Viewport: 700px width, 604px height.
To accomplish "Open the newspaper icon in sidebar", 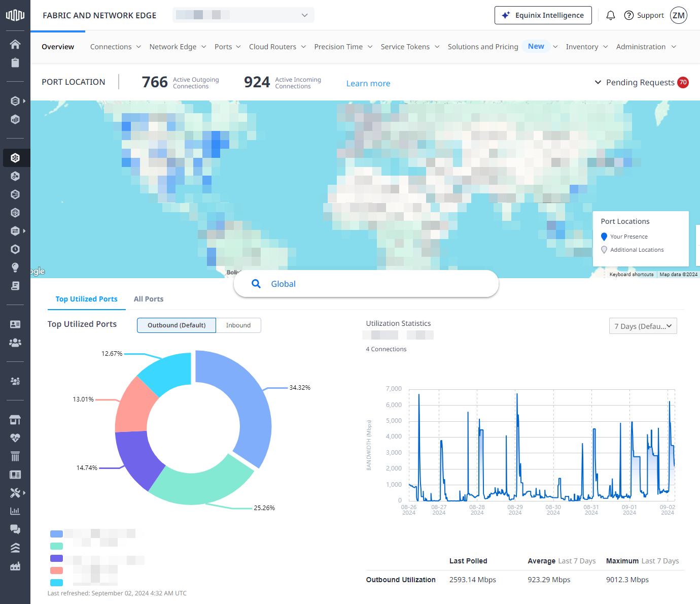I will (x=15, y=475).
